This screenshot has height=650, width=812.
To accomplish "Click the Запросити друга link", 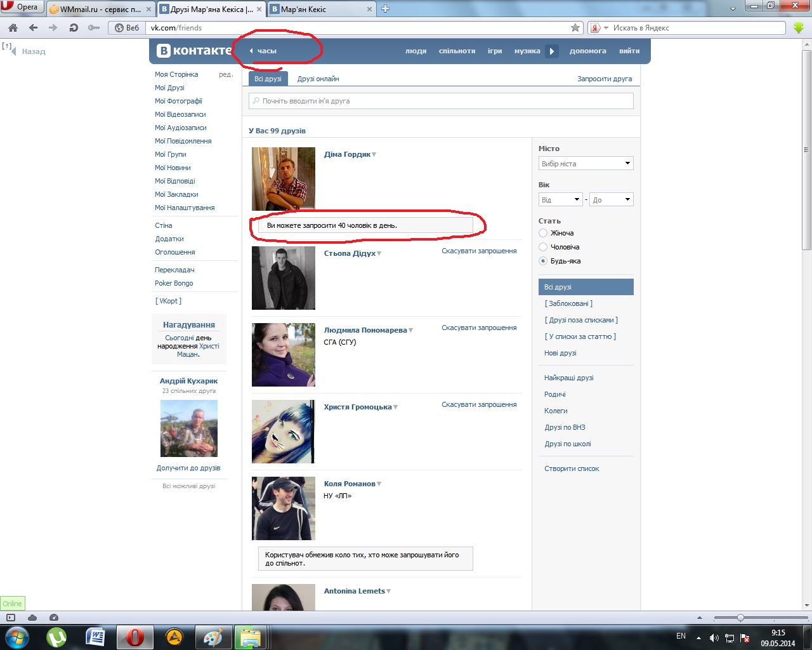I will pyautogui.click(x=605, y=79).
